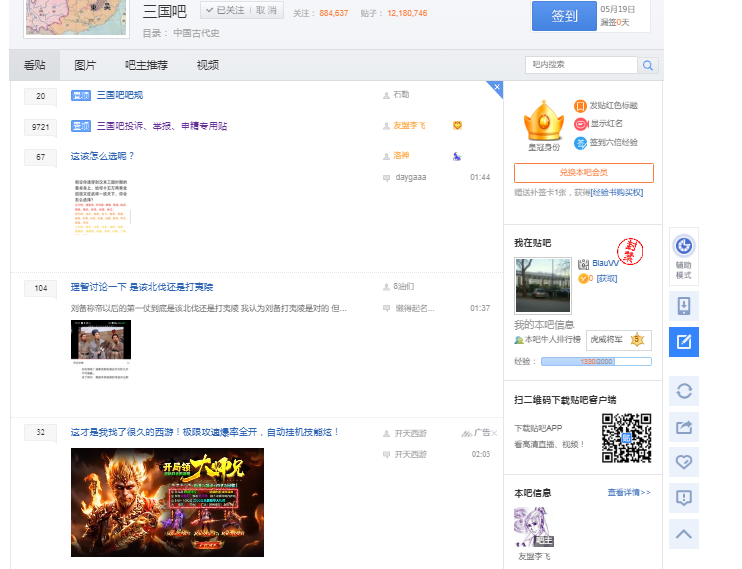Click the up chevron back-to-top button
The image size is (742, 569).
pyautogui.click(x=684, y=534)
